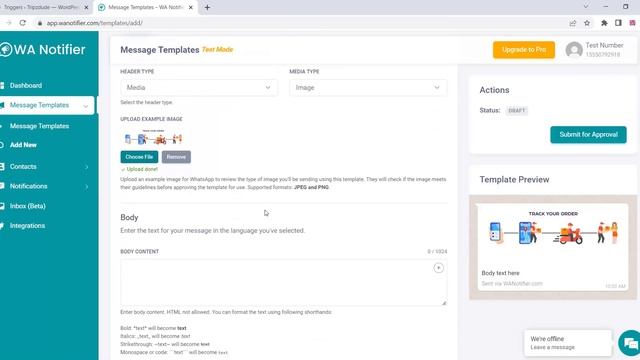Click the Body text here preview text
Viewport: 640px width, 360px height.
click(x=500, y=273)
